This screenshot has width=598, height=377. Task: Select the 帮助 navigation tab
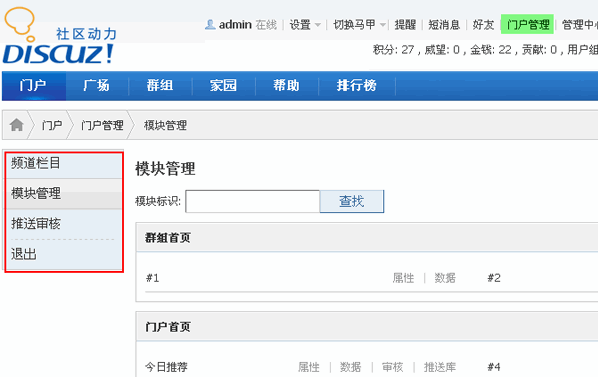click(286, 85)
